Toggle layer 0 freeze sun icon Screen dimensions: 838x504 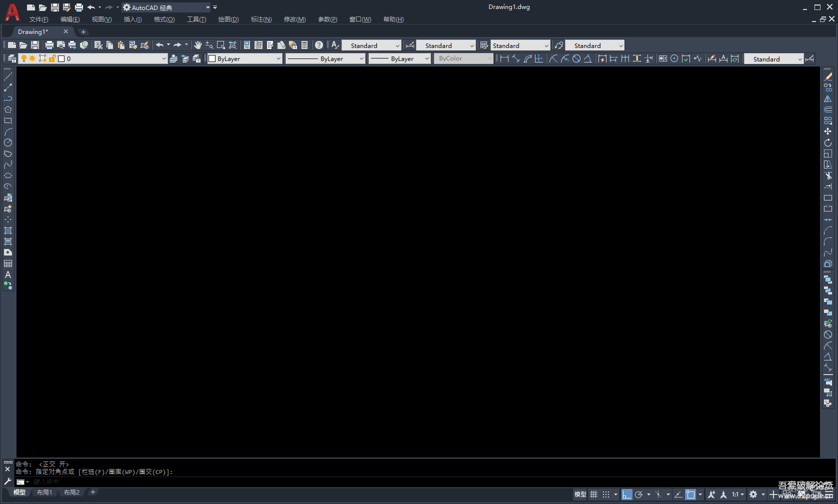[x=32, y=58]
